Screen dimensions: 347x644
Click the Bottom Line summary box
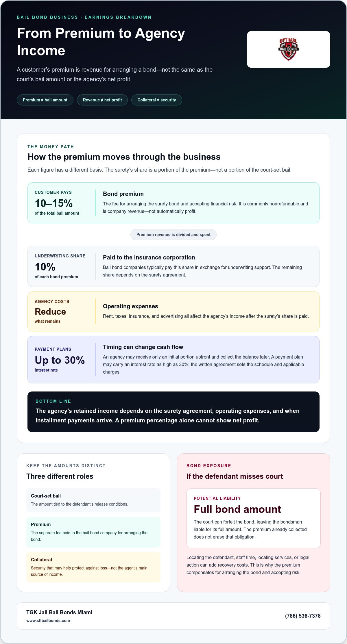click(x=173, y=412)
